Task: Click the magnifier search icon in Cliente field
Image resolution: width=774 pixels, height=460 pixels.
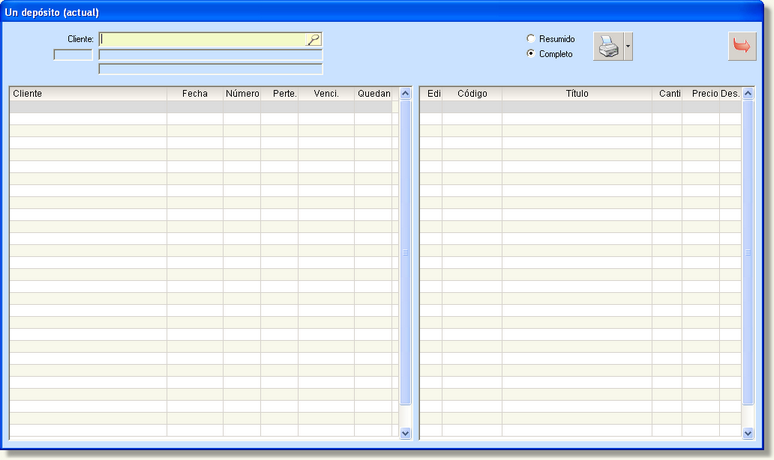Action: (313, 40)
